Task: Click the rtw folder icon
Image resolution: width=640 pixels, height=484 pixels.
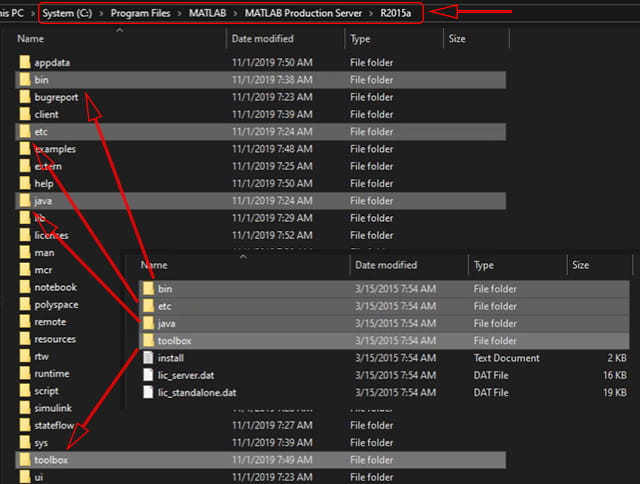Action: 25,356
